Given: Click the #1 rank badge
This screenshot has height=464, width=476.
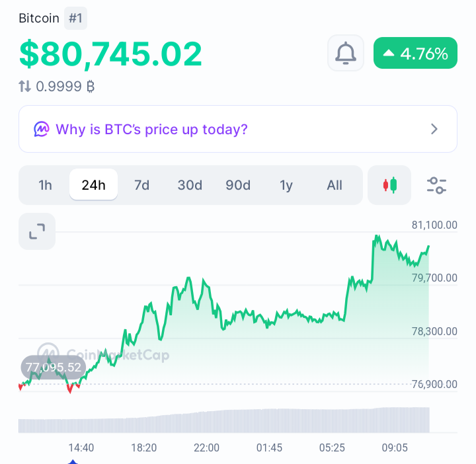Looking at the screenshot, I should click(x=75, y=19).
